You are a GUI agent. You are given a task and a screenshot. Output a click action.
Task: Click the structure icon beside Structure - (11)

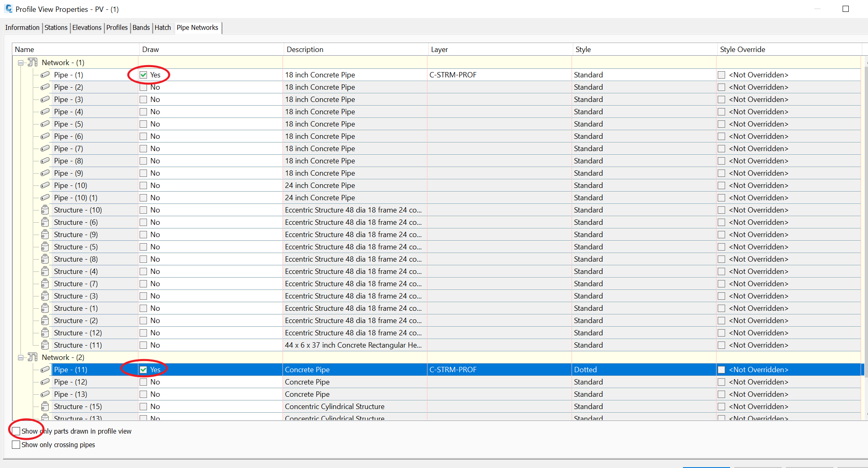coord(45,345)
